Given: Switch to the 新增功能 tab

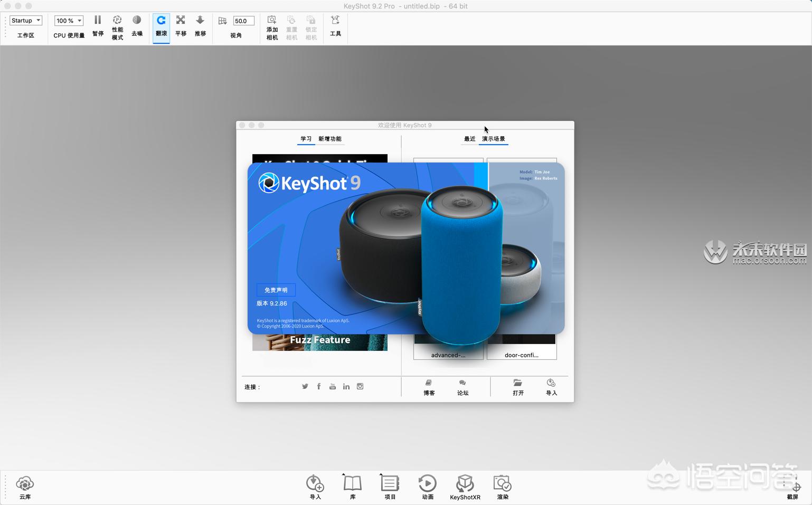Looking at the screenshot, I should (330, 139).
